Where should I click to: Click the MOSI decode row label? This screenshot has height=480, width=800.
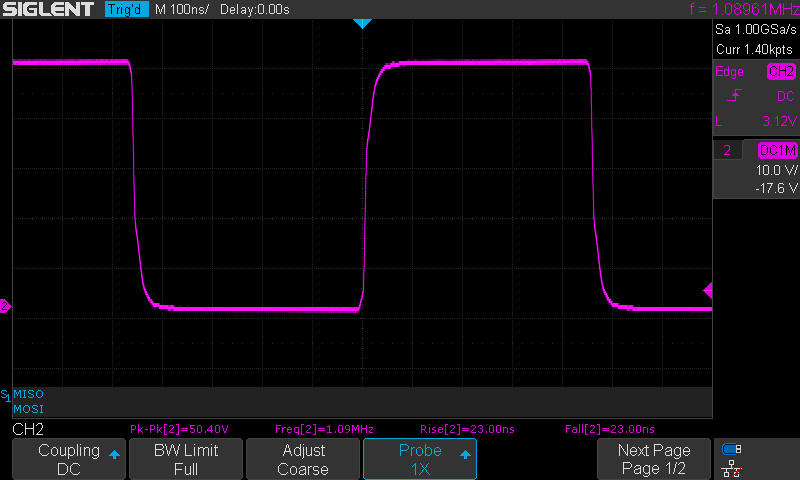click(x=29, y=409)
